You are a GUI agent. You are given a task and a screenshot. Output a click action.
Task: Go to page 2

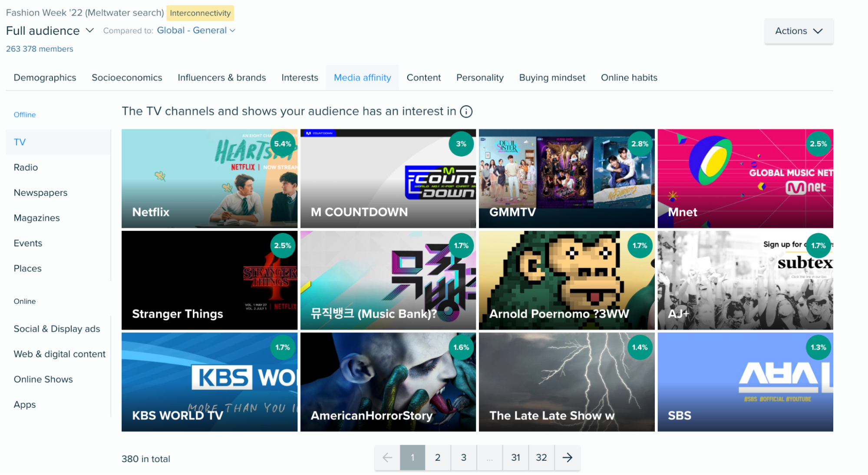(438, 457)
